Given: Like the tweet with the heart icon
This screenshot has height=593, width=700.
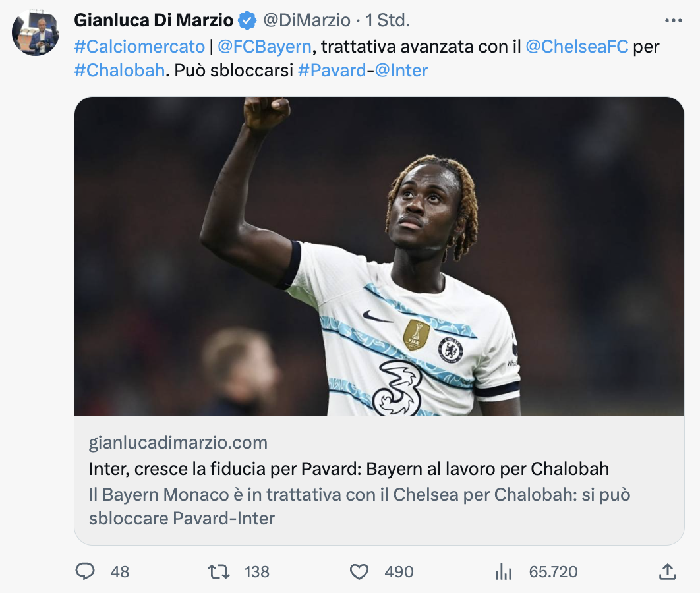Looking at the screenshot, I should coord(359,571).
